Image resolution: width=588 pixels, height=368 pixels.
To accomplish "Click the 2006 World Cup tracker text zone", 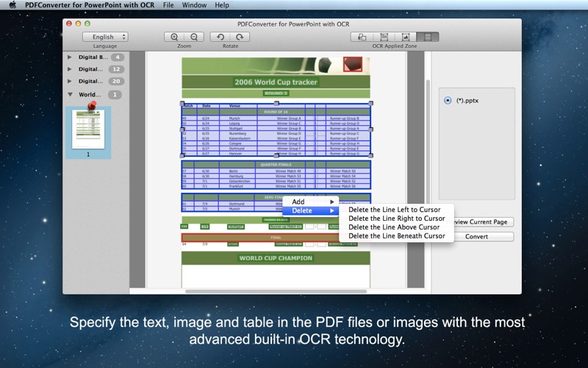I will [x=276, y=82].
